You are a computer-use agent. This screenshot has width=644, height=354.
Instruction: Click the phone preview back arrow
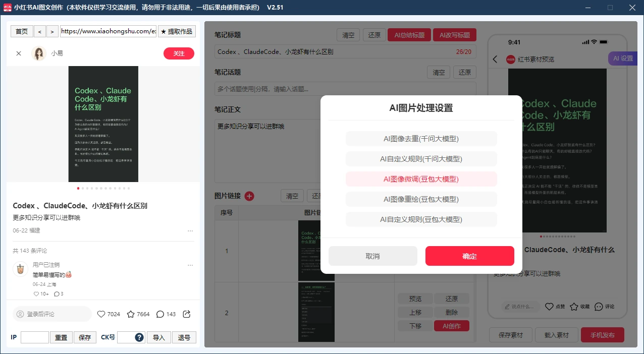(x=495, y=59)
